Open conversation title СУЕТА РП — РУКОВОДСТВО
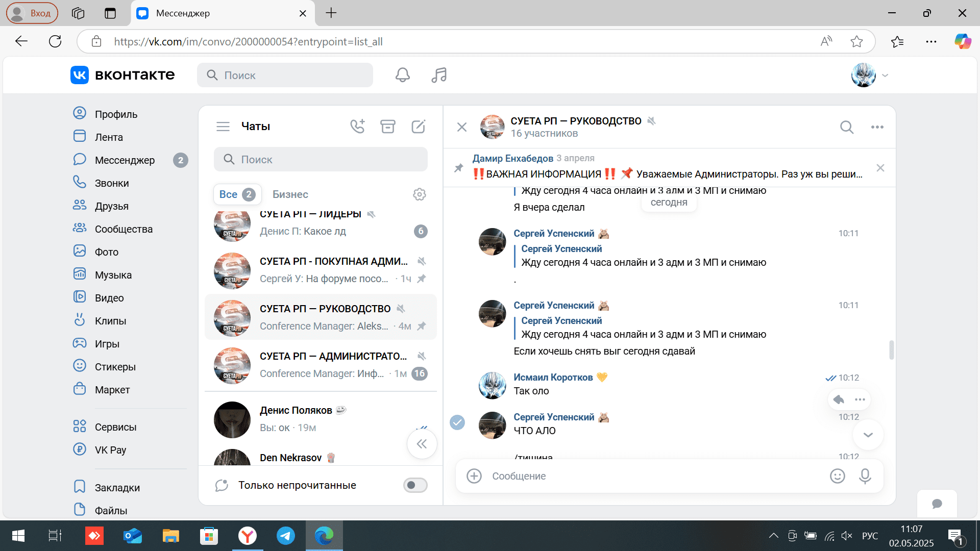The height and width of the screenshot is (551, 980). (576, 121)
